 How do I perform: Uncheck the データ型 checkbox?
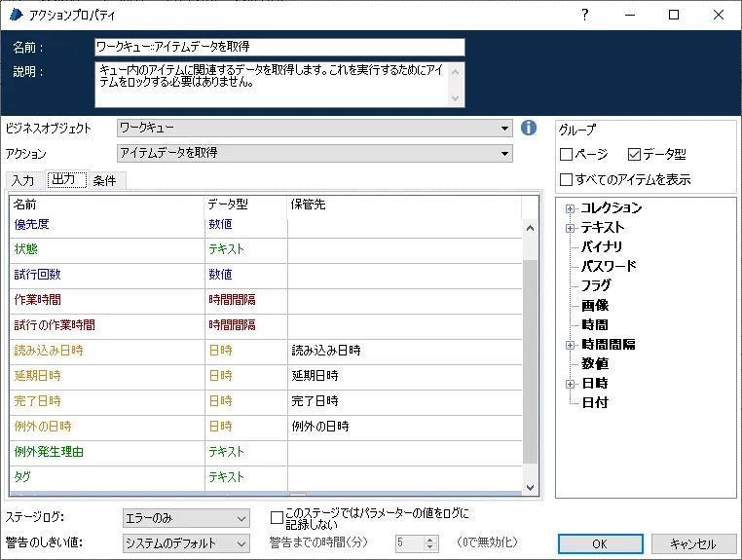point(635,155)
